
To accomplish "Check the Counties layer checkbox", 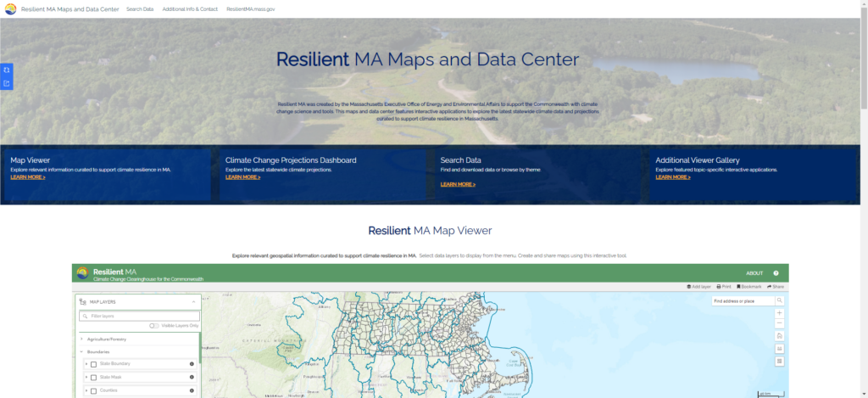I will pyautogui.click(x=93, y=391).
